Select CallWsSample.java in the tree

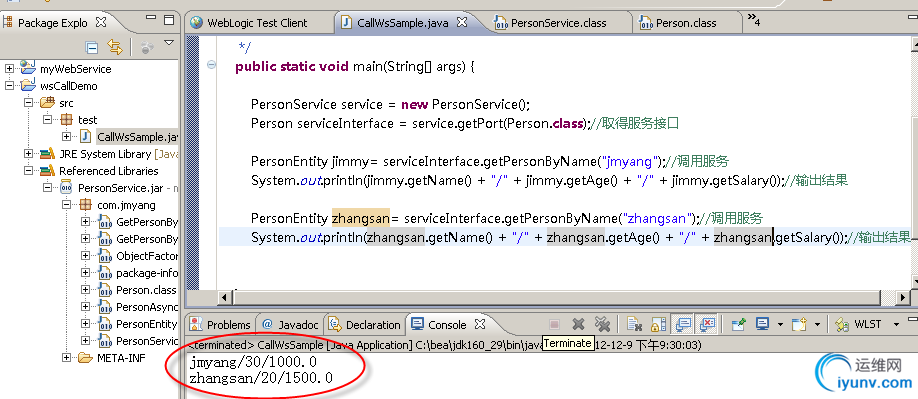click(x=137, y=137)
